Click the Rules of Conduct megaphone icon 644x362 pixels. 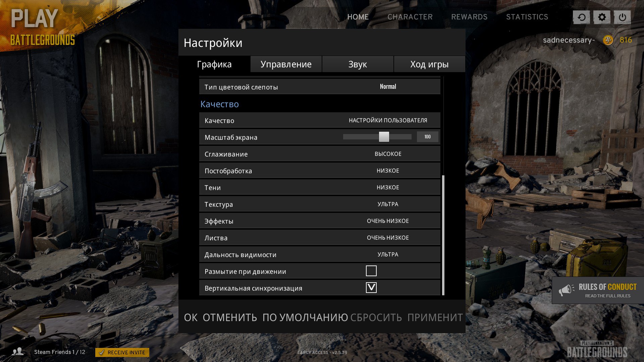pyautogui.click(x=566, y=290)
